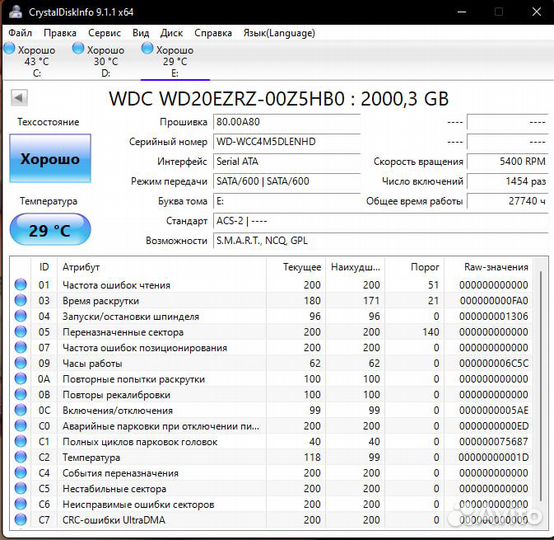The image size is (554, 540).
Task: Click the drive title WDC WD20EZRZ-00Z5HB0
Action: pos(226,98)
